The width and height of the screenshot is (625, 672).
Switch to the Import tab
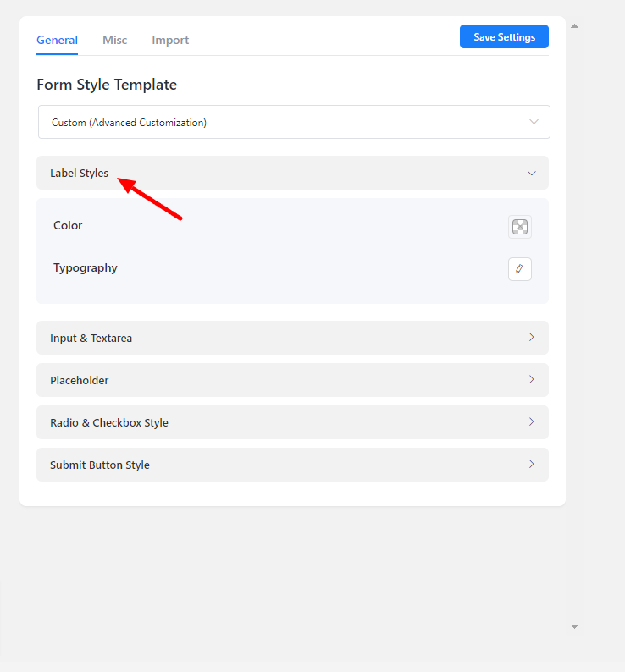[x=170, y=40]
